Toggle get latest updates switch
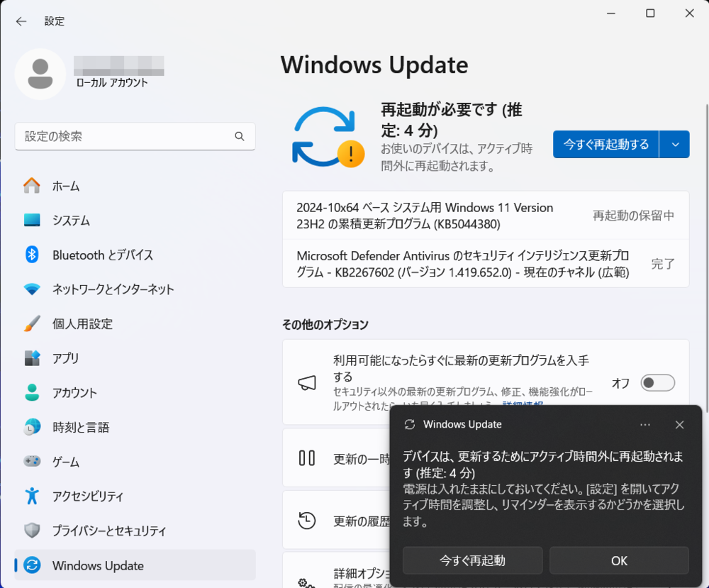The width and height of the screenshot is (709, 588). [658, 382]
